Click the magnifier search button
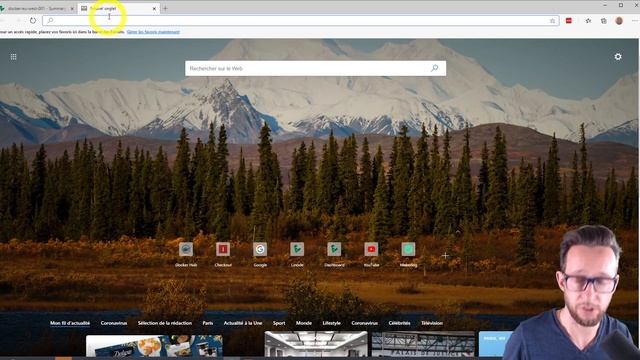640x360 pixels. coord(434,68)
